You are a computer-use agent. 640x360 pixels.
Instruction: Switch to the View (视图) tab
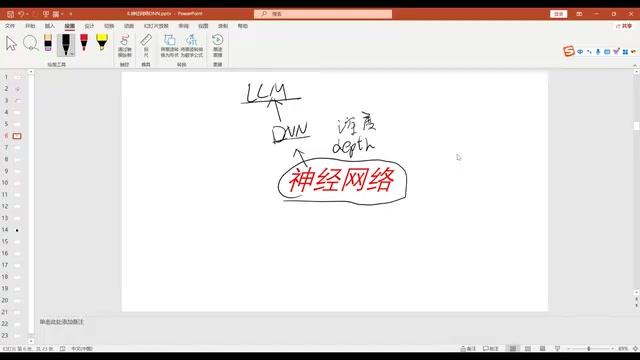tap(203, 26)
